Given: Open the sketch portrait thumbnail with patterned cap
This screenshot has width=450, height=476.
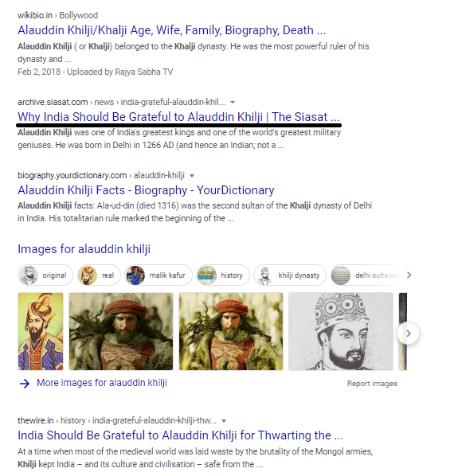Looking at the screenshot, I should point(341,331).
